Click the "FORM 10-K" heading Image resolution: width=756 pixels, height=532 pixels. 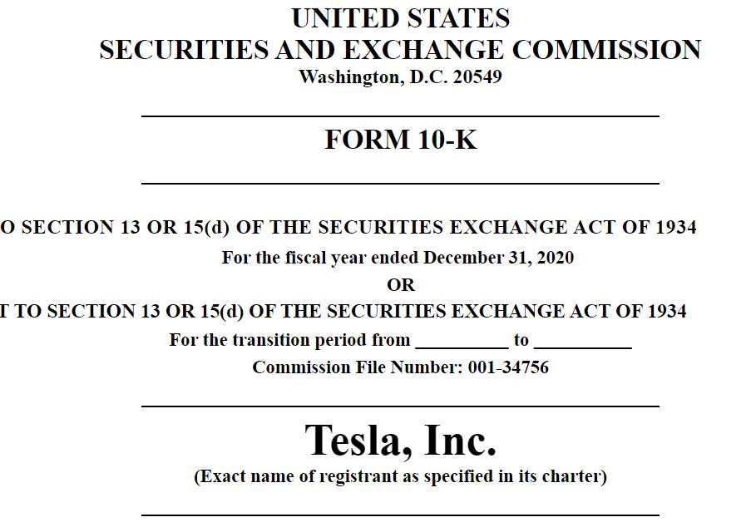[400, 140]
